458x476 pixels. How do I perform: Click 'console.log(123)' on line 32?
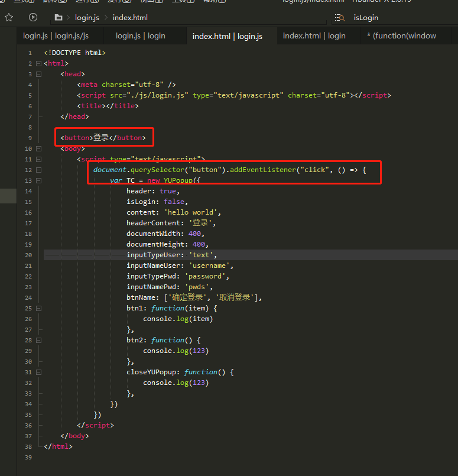pyautogui.click(x=176, y=383)
